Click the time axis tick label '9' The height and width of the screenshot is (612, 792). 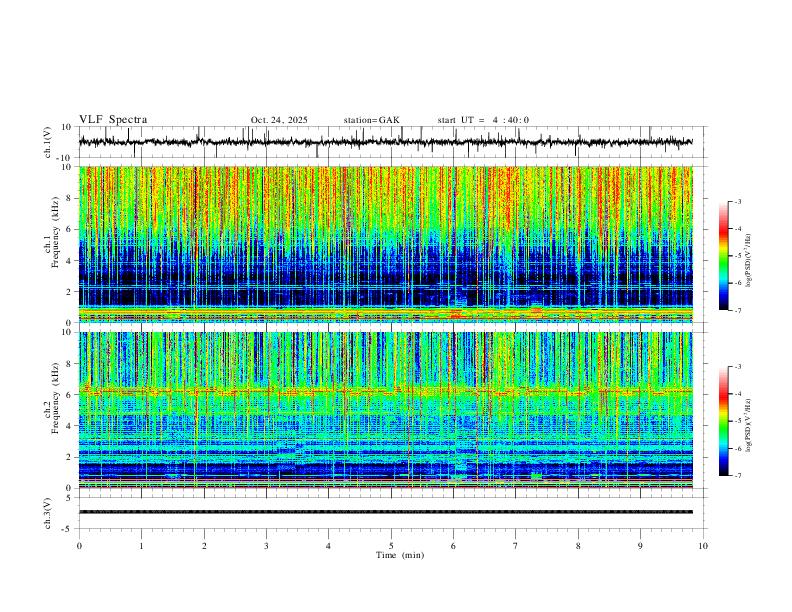(640, 546)
